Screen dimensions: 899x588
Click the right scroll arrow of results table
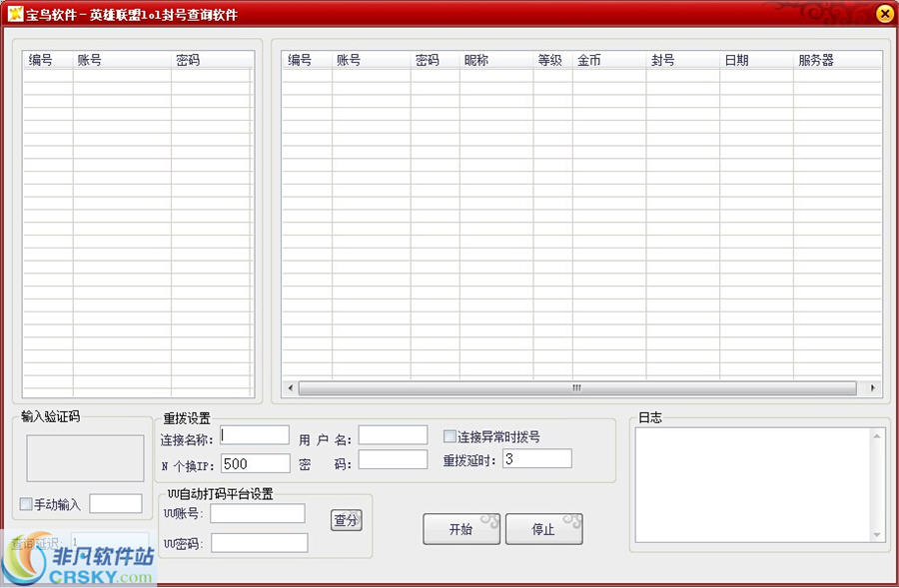[x=872, y=387]
